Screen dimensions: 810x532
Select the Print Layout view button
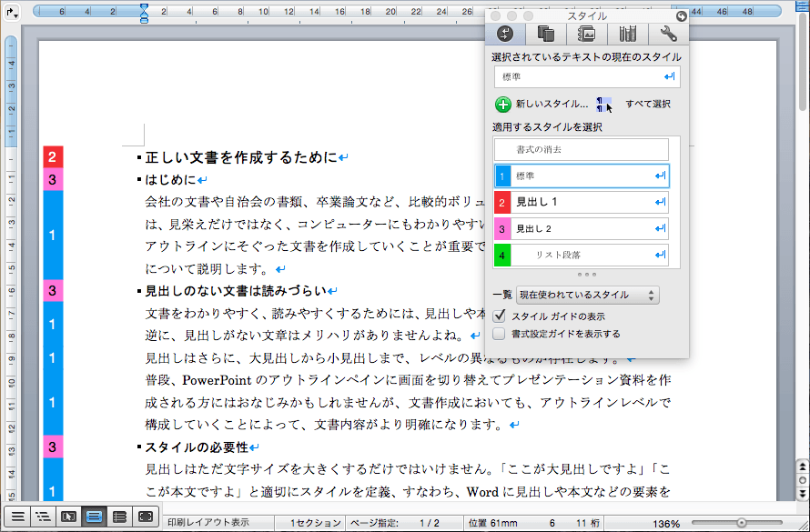coord(94,517)
